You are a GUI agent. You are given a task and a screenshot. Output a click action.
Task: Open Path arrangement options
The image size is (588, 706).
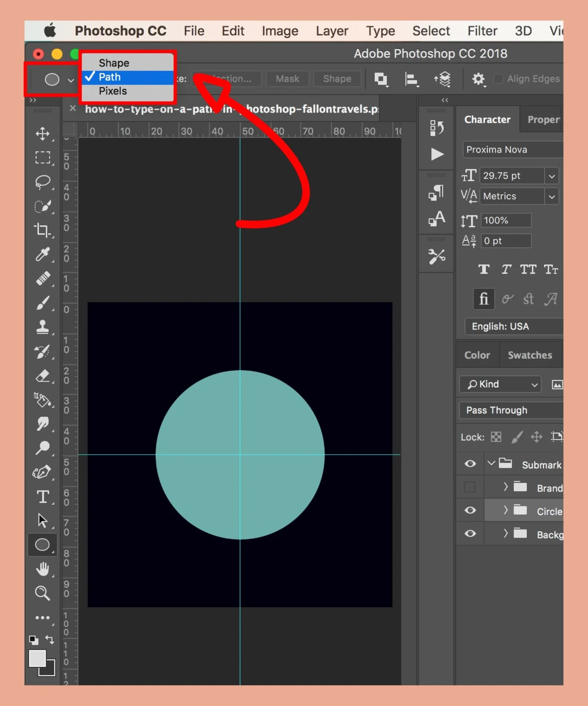pyautogui.click(x=442, y=79)
